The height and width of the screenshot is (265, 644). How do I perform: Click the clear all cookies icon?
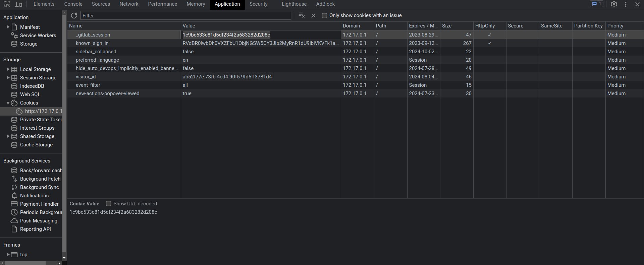click(301, 15)
